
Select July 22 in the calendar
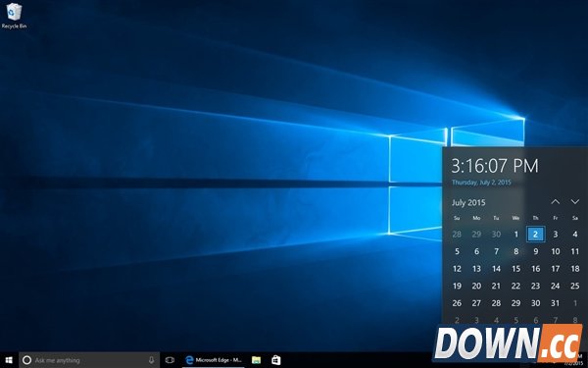point(516,287)
